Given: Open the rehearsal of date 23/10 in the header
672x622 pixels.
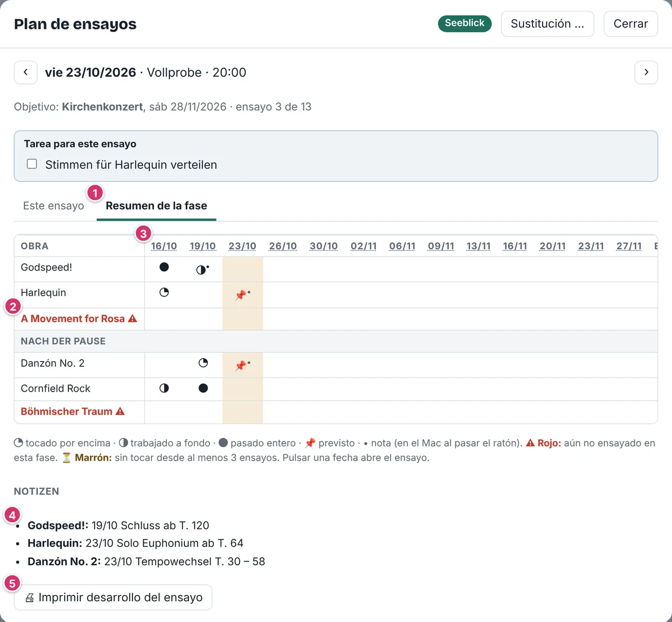Looking at the screenshot, I should (242, 246).
